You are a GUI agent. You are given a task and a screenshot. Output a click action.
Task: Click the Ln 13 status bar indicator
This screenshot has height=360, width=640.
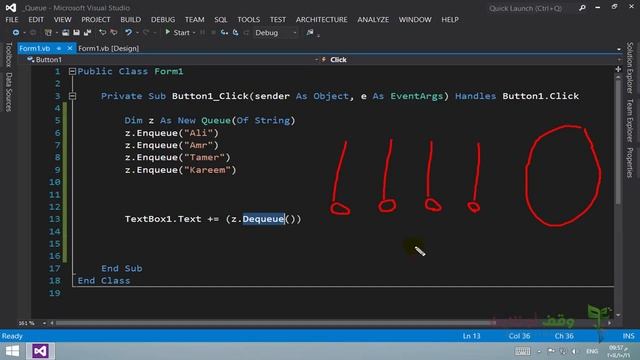tap(471, 336)
